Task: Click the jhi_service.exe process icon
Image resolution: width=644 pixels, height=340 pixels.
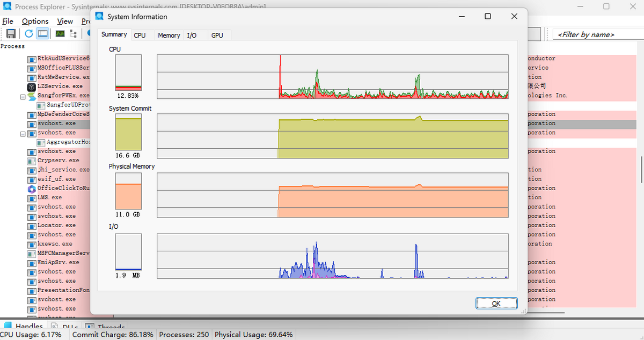Action: click(31, 170)
